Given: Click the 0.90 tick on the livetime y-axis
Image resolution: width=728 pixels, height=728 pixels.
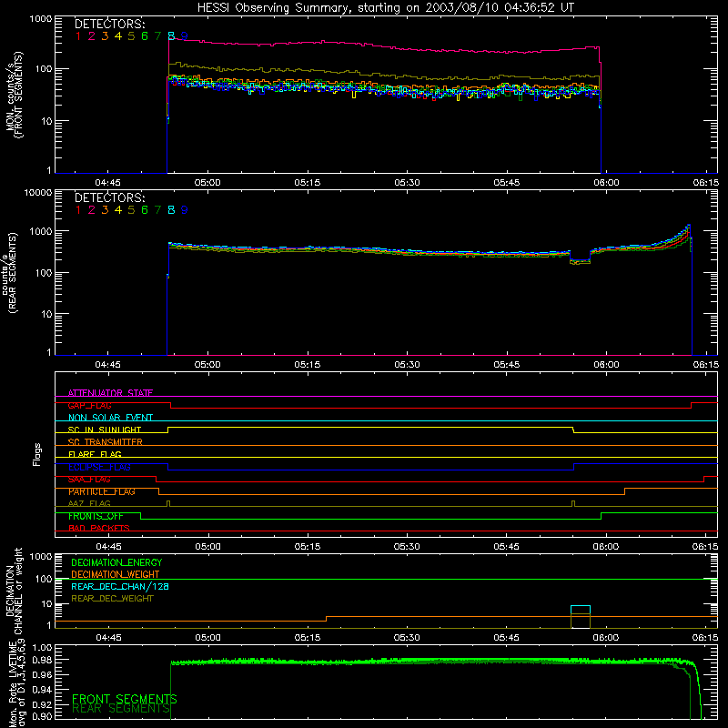Looking at the screenshot, I should [42, 716].
